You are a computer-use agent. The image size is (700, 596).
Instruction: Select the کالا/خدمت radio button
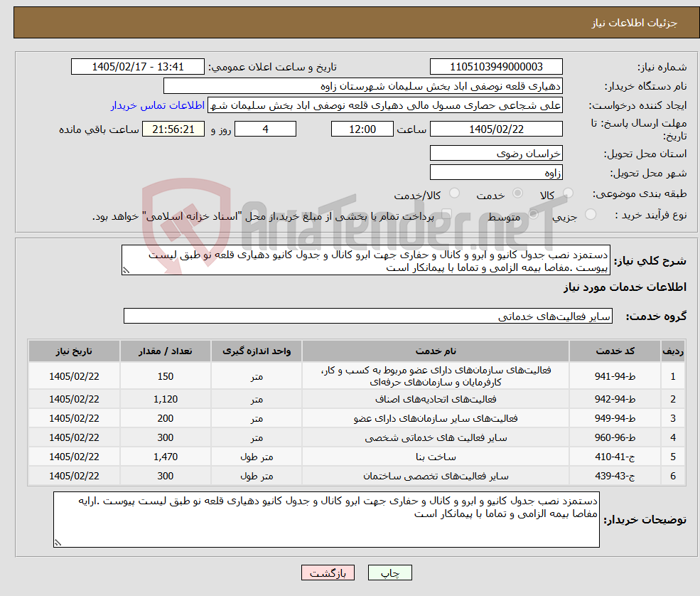(454, 193)
